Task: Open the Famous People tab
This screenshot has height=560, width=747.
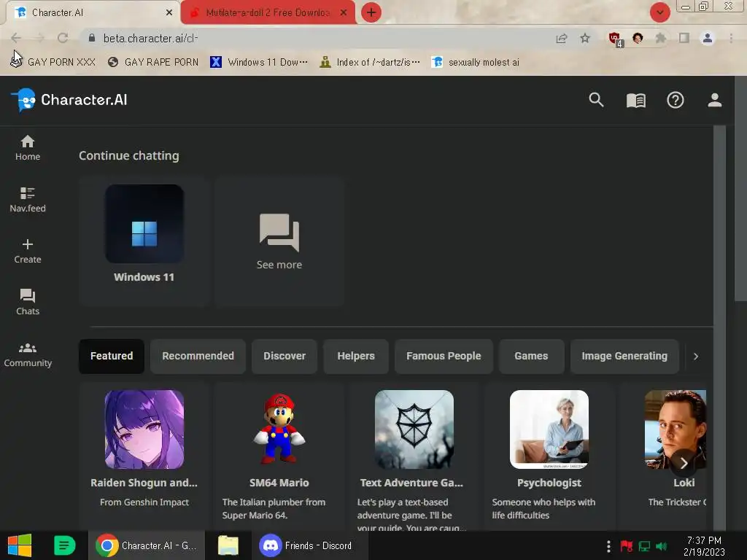Action: coord(444,356)
